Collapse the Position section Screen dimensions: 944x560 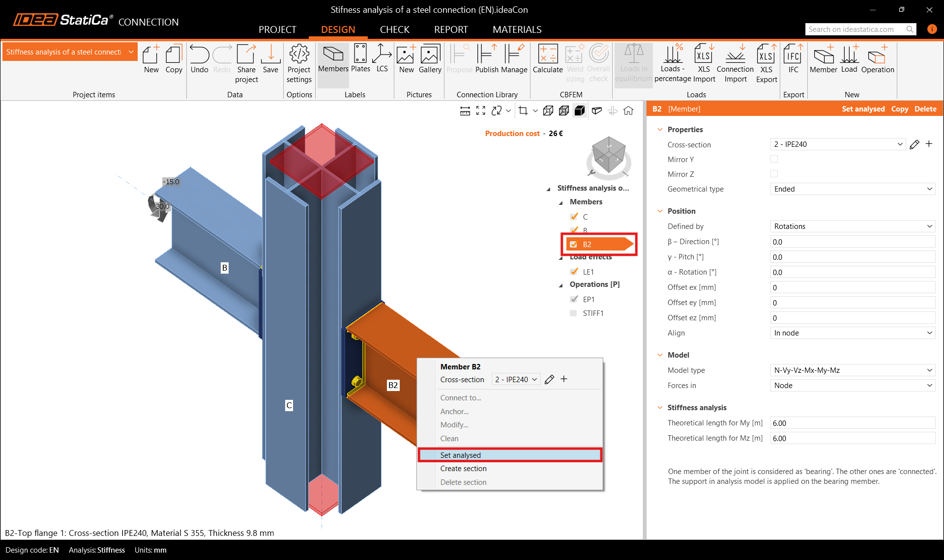pyautogui.click(x=660, y=211)
